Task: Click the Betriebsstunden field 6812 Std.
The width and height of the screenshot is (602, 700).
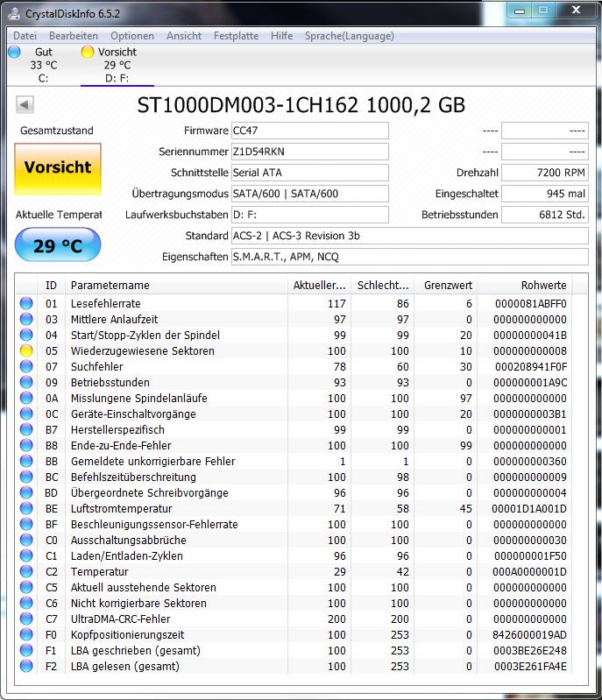Action: click(545, 215)
